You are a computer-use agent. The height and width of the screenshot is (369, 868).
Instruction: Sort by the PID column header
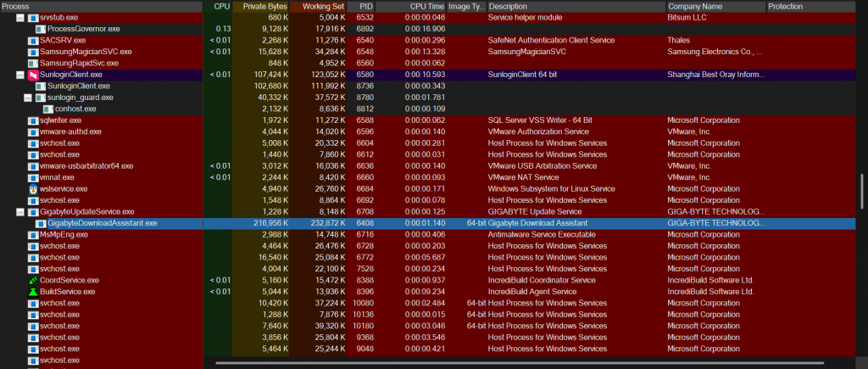(361, 6)
